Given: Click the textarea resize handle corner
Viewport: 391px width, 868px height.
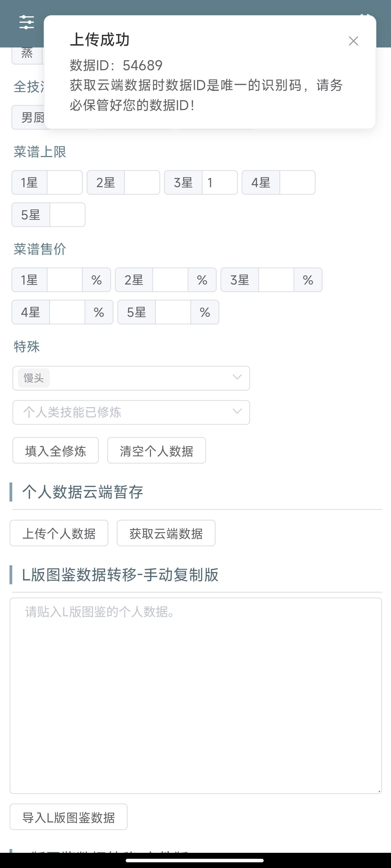Looking at the screenshot, I should (x=379, y=791).
